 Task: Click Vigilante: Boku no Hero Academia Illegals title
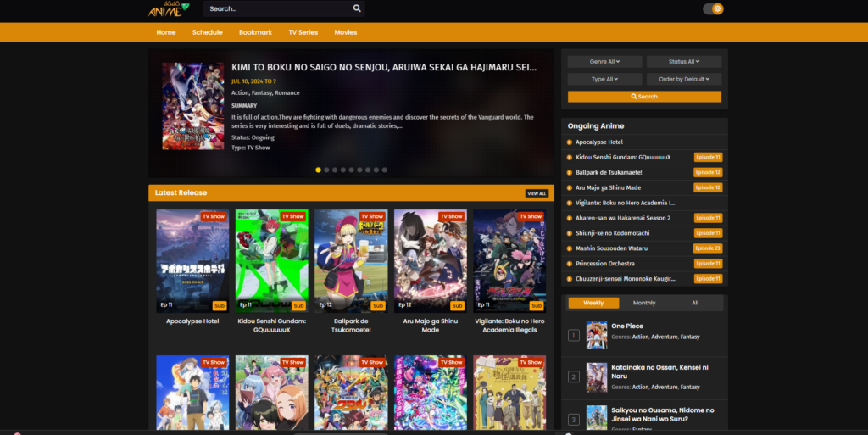509,326
